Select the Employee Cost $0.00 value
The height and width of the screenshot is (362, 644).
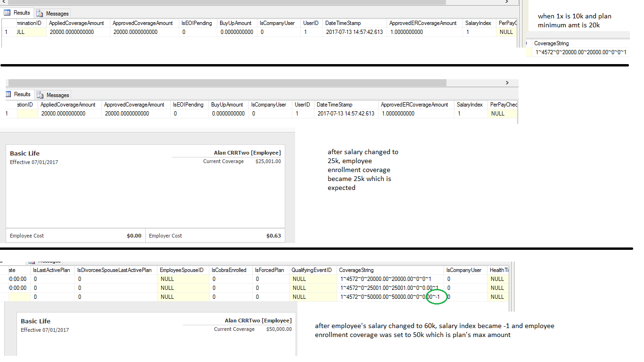click(x=134, y=236)
